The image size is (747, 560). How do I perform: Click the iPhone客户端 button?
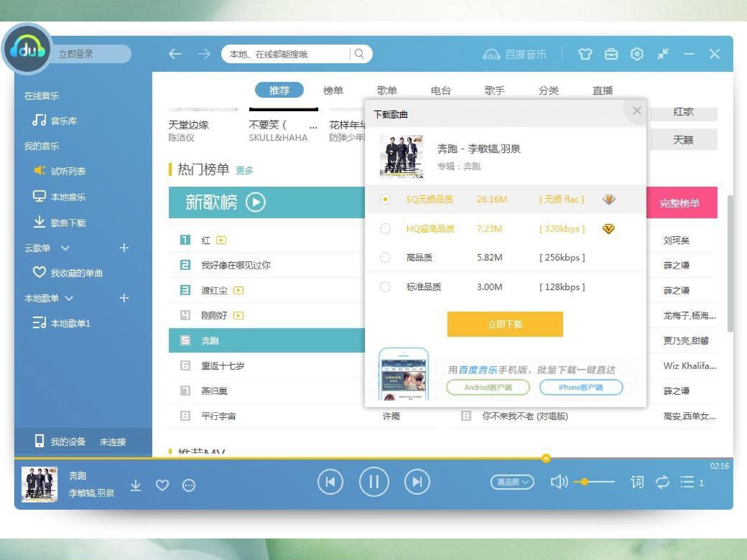pos(581,387)
